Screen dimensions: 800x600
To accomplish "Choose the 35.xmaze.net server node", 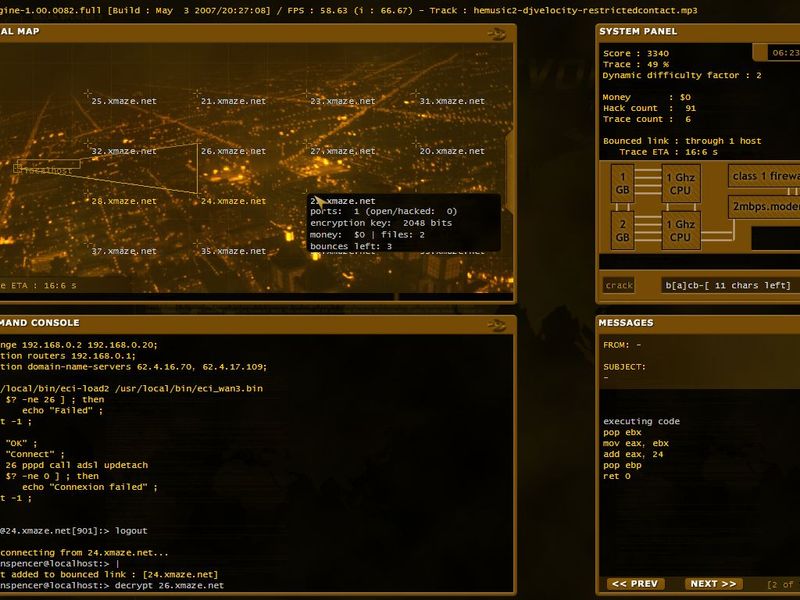I will [x=233, y=251].
